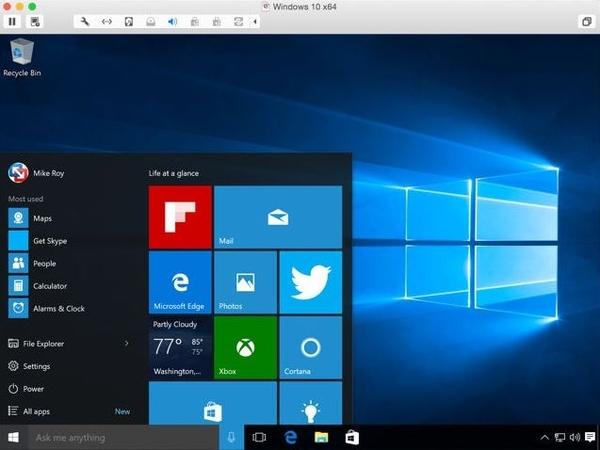Screen dimensions: 600x450
Task: Open the Get Started lightbulb tile
Action: 311,403
